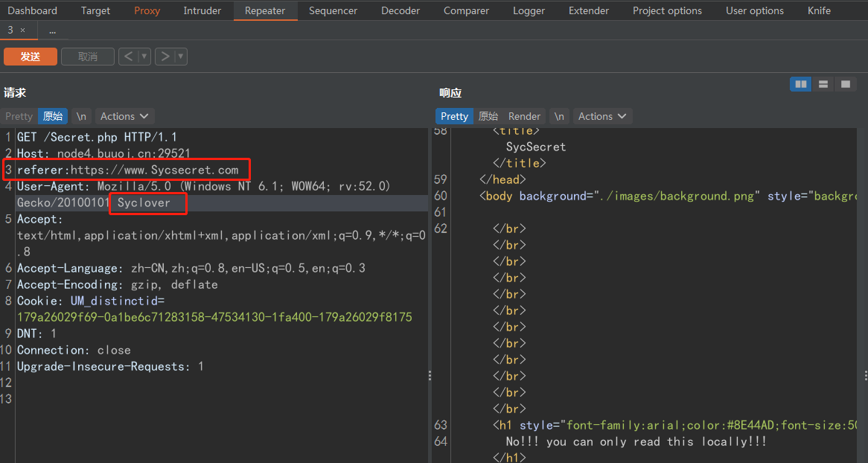The height and width of the screenshot is (463, 868).
Task: Click the body background.png response line
Action: tap(668, 196)
